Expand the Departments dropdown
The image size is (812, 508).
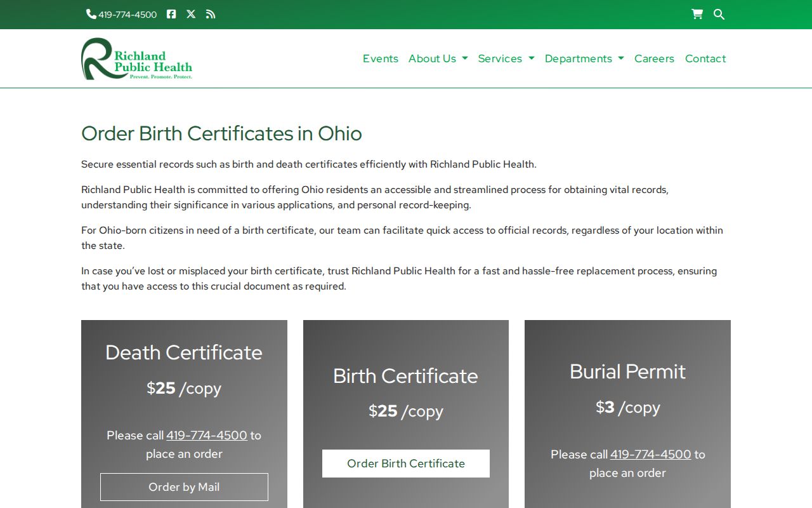click(584, 58)
